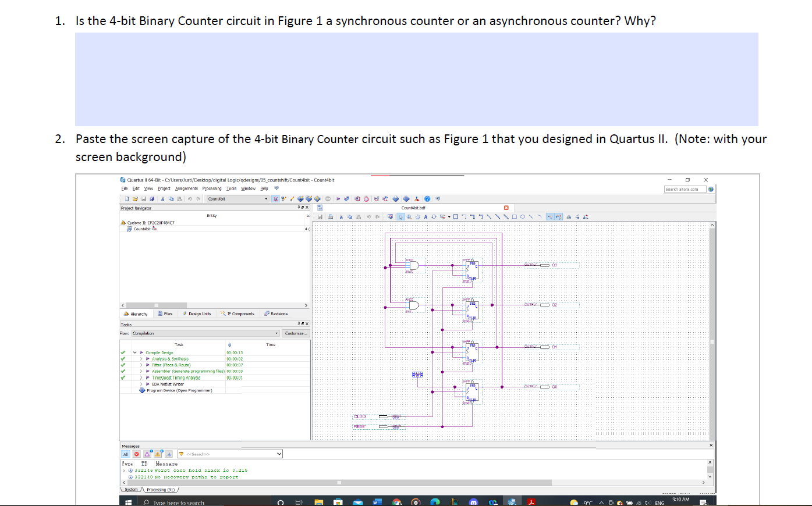Image resolution: width=812 pixels, height=506 pixels.
Task: Open the Flow dropdown showing Compilation
Action: (276, 333)
